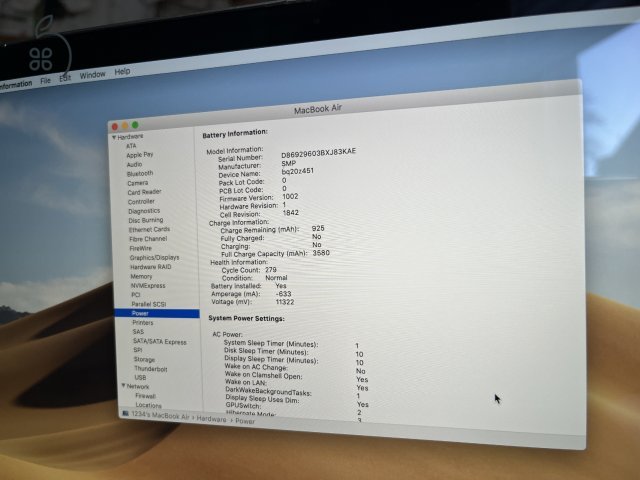Open the File menu
This screenshot has height=480, width=640.
[x=45, y=80]
